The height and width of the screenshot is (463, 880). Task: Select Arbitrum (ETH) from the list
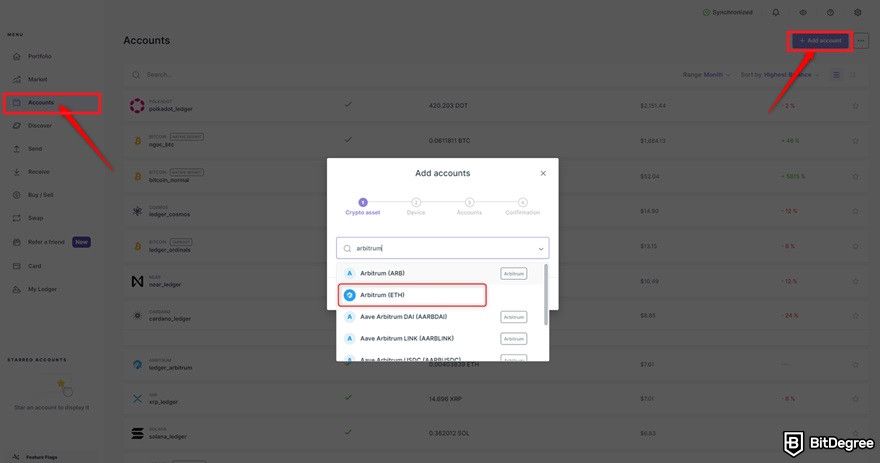click(x=412, y=295)
